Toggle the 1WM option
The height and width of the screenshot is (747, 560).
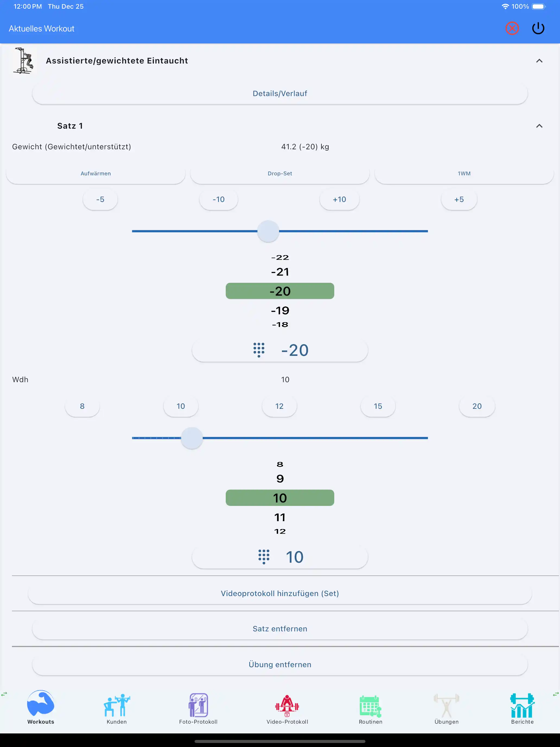[x=464, y=173]
